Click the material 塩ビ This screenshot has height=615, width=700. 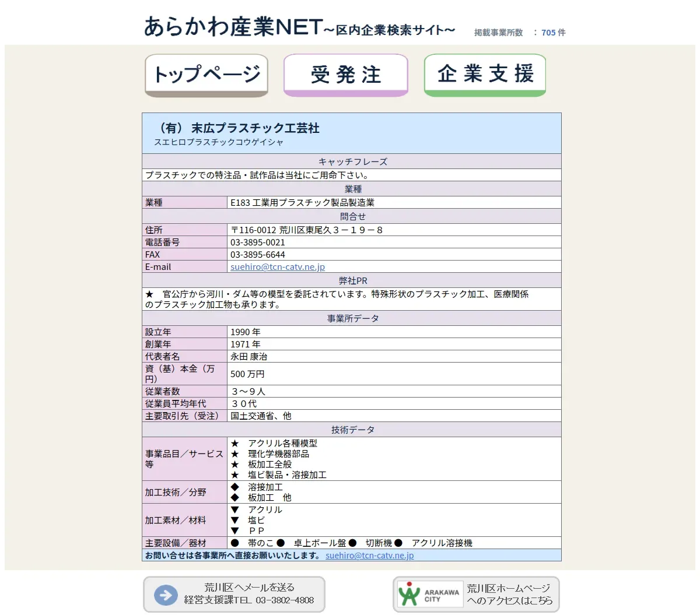256,521
